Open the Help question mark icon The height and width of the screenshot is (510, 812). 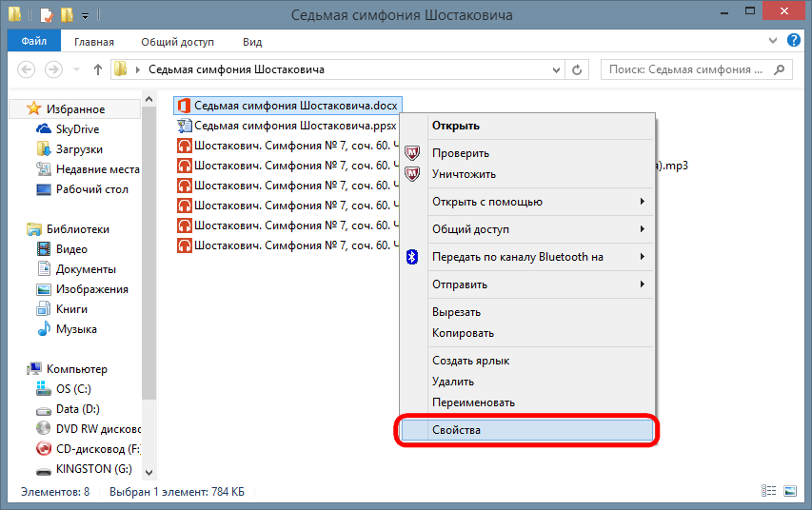tap(793, 42)
